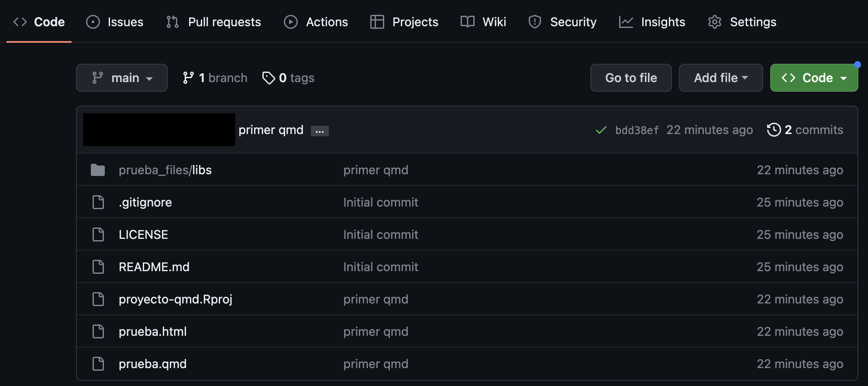The width and height of the screenshot is (868, 386).
Task: Open commit hash bdd38ef
Action: [637, 130]
